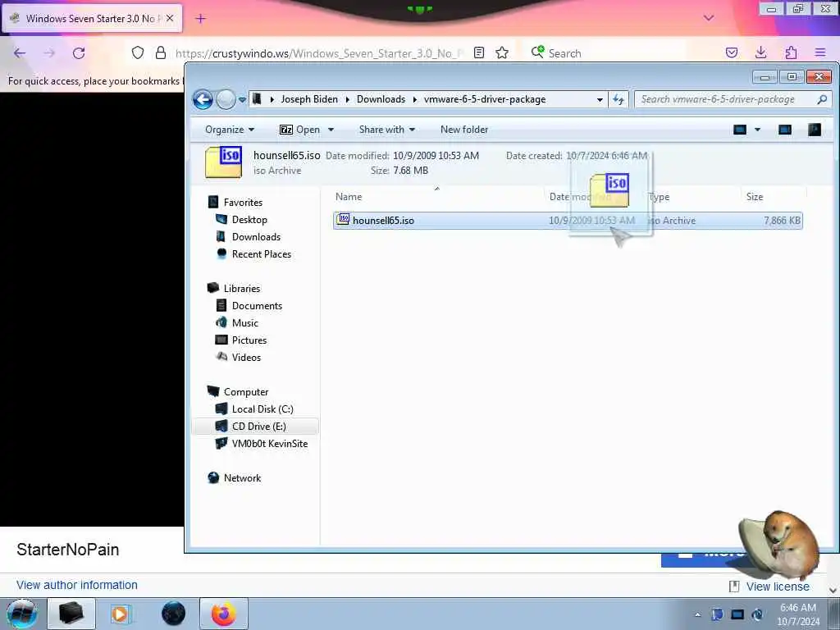Create a New folder

[464, 130]
